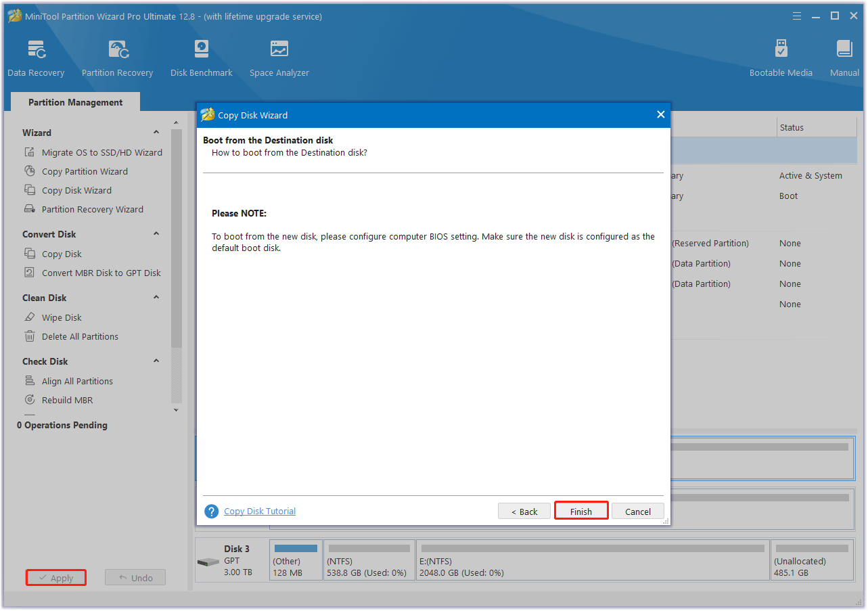Open the Disk Benchmark tool

(201, 59)
